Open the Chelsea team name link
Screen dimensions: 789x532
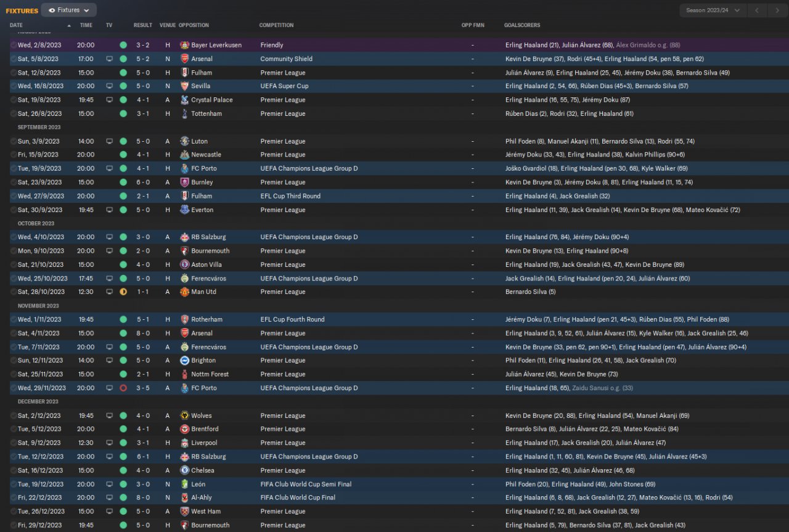(203, 470)
